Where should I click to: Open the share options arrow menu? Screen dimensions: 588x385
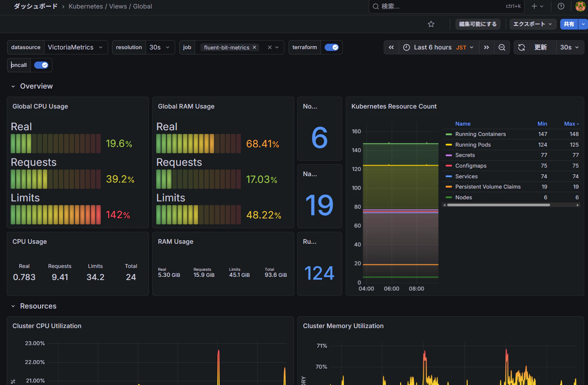coord(583,24)
